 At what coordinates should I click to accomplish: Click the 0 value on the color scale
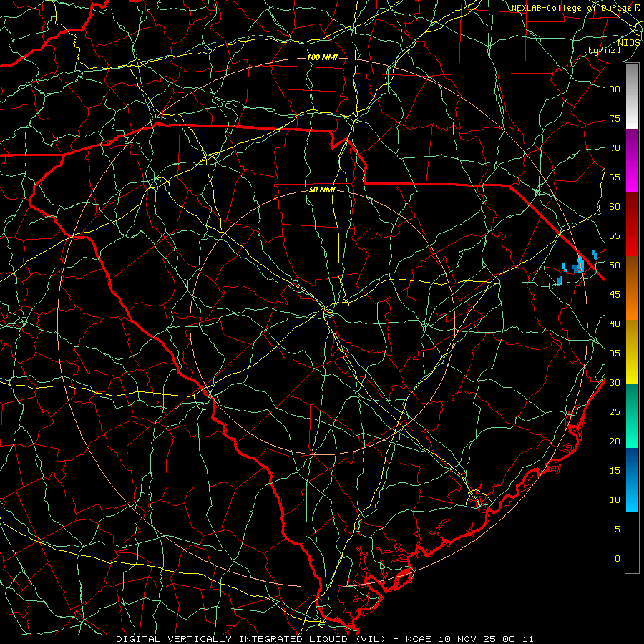618,559
